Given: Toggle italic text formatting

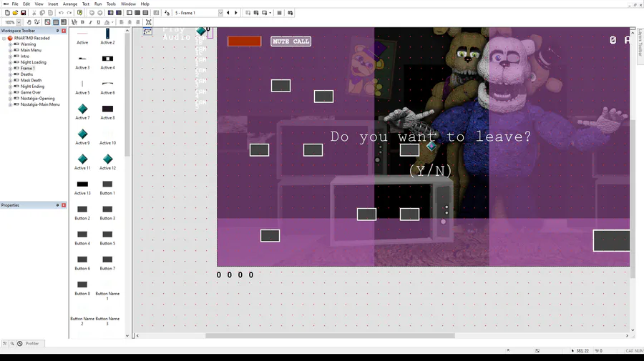Looking at the screenshot, I should click(x=90, y=22).
